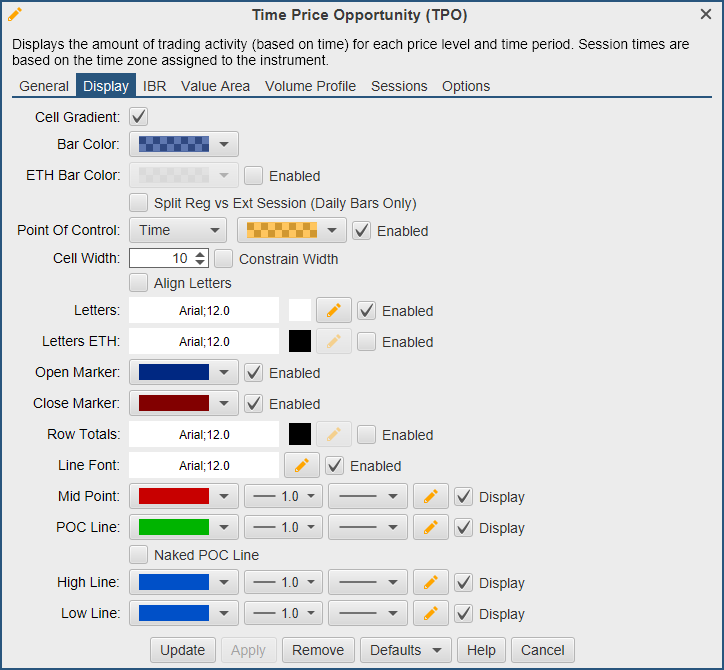The image size is (724, 670).
Task: Open the Point Of Control Time dropdown
Action: (x=178, y=230)
